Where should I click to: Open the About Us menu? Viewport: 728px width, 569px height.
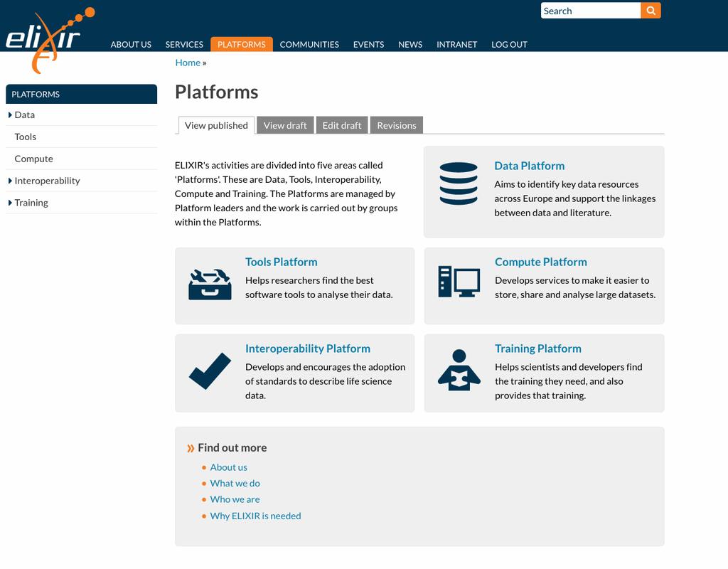(131, 45)
